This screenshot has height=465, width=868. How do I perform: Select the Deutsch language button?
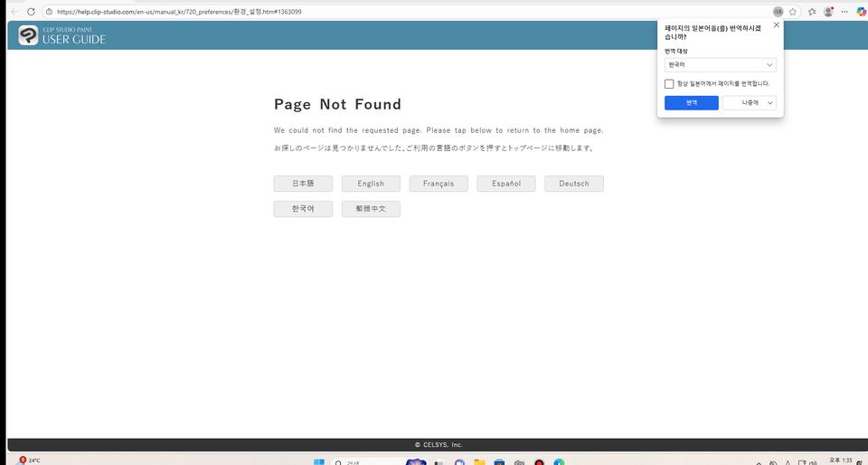pyautogui.click(x=574, y=184)
